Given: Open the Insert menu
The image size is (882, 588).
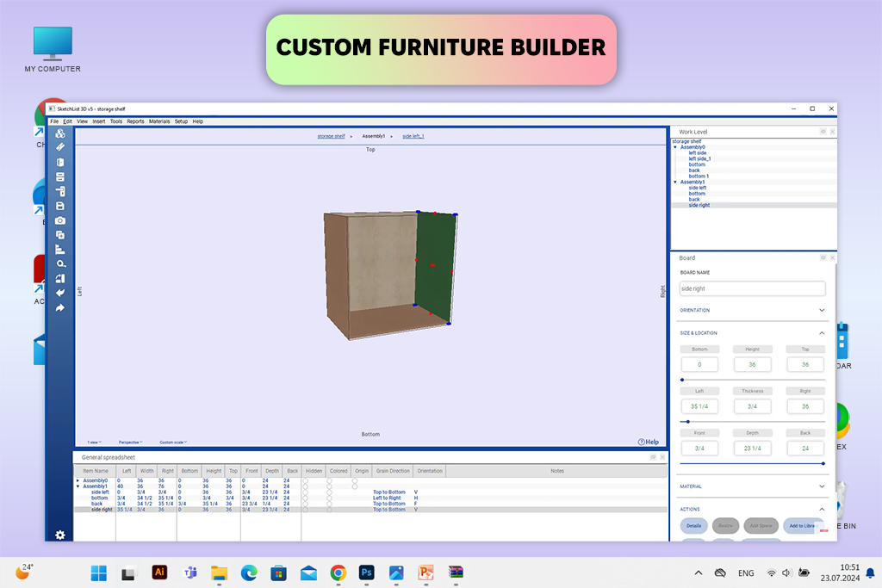Looking at the screenshot, I should click(x=99, y=121).
